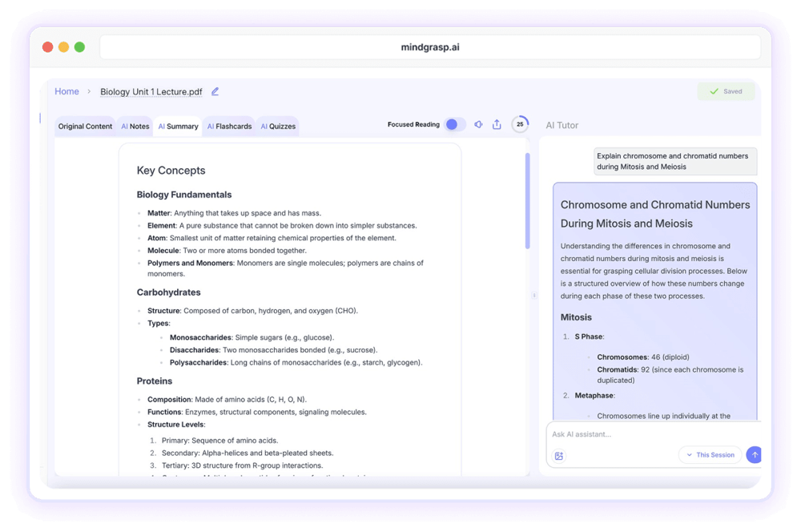Click the image upload icon in chat box
The image size is (801, 532).
coord(559,456)
